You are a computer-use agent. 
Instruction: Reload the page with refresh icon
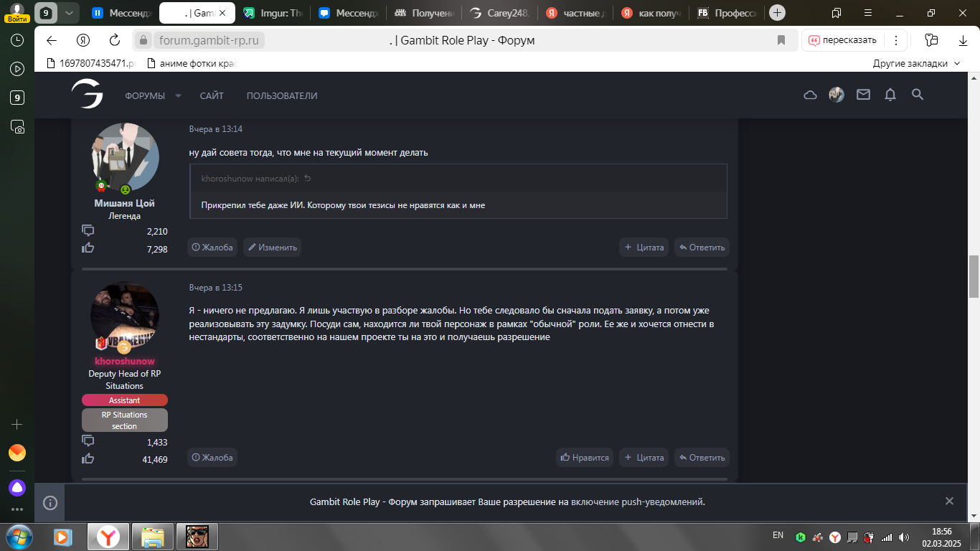[x=115, y=40]
